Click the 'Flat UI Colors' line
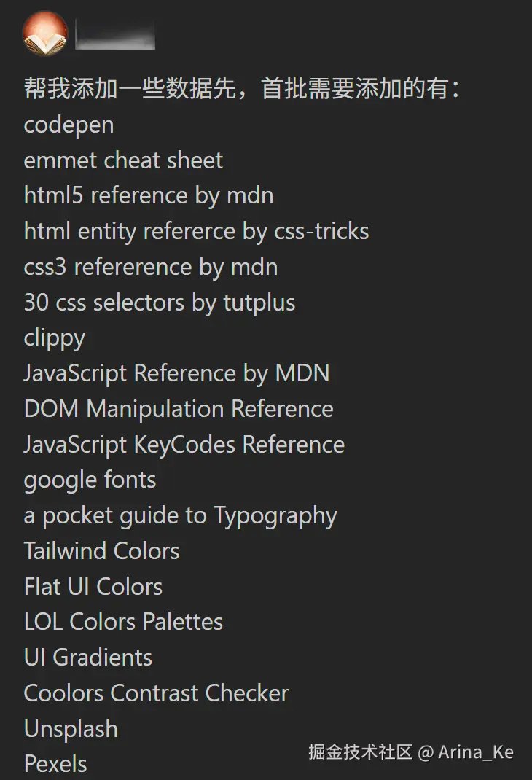The image size is (532, 780). [93, 587]
